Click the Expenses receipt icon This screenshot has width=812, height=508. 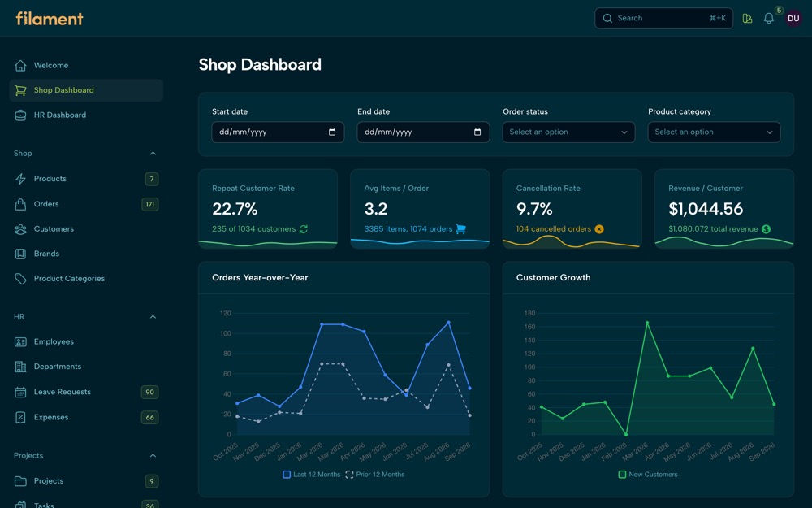(20, 418)
